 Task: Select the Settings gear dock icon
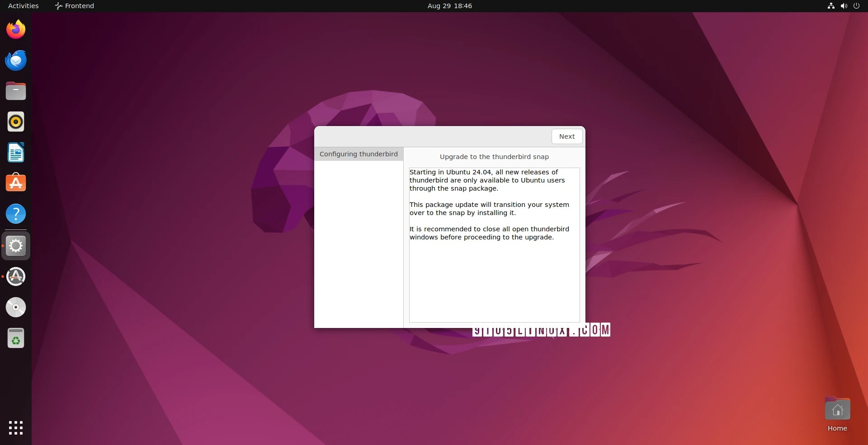point(16,246)
